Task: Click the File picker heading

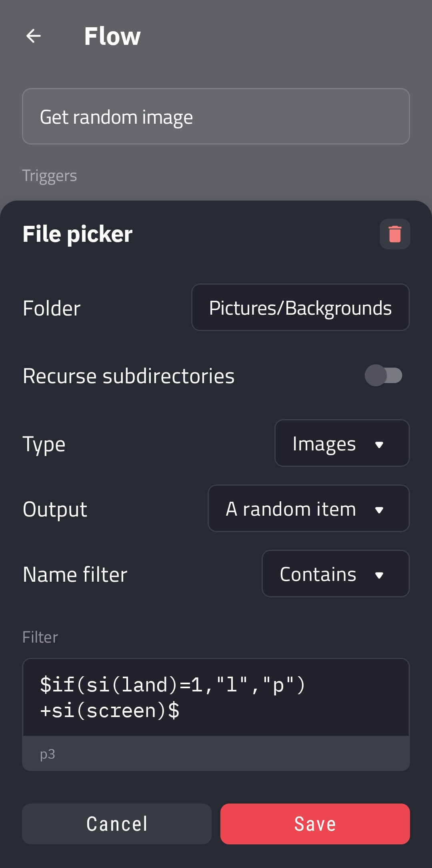Action: pyautogui.click(x=78, y=234)
